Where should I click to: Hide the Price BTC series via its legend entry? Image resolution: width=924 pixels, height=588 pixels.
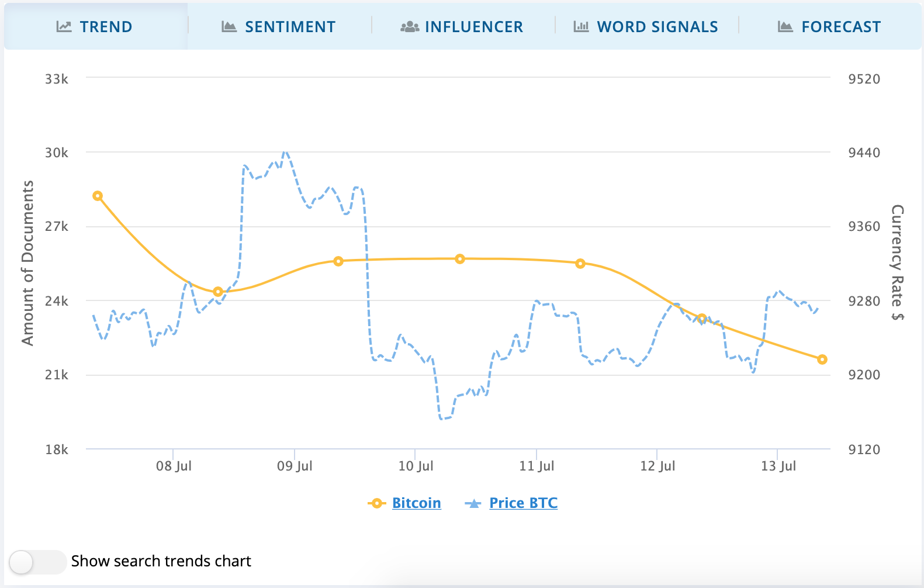point(523,503)
